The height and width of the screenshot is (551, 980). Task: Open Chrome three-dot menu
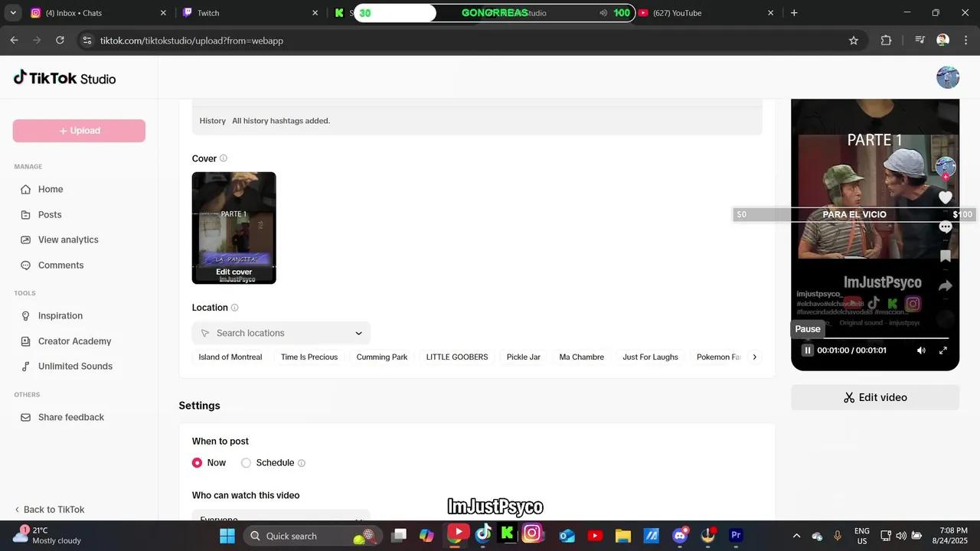click(x=965, y=41)
